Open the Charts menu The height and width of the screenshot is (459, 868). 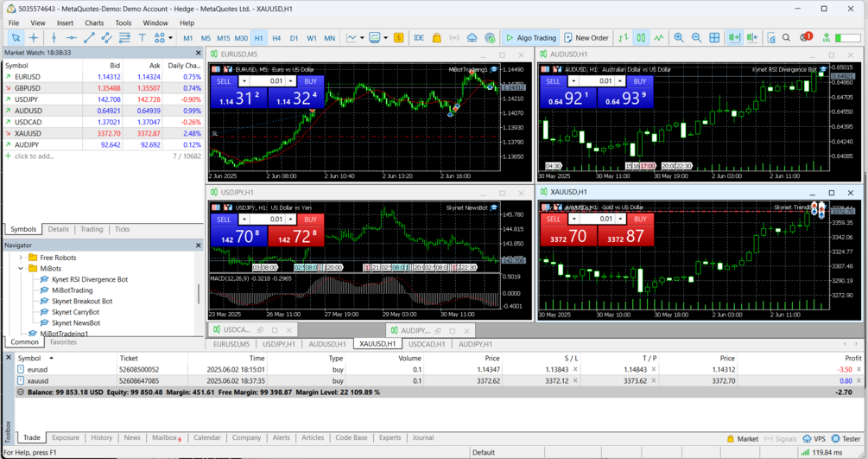(94, 22)
